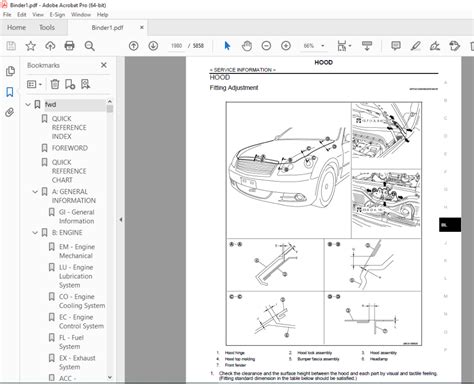This screenshot has width=474, height=384.
Task: Show the page thumbnails panel
Action: [x=10, y=71]
